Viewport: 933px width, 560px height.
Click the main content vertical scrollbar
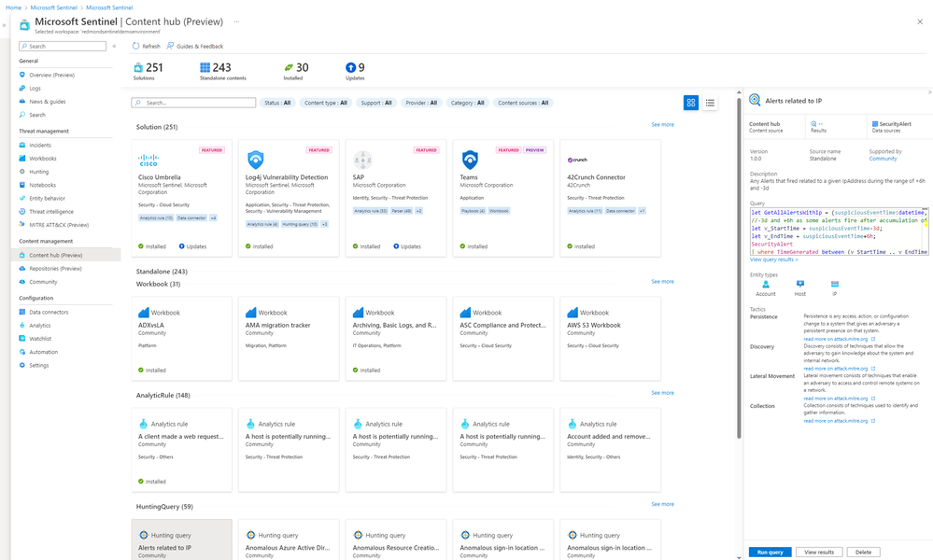[739, 268]
